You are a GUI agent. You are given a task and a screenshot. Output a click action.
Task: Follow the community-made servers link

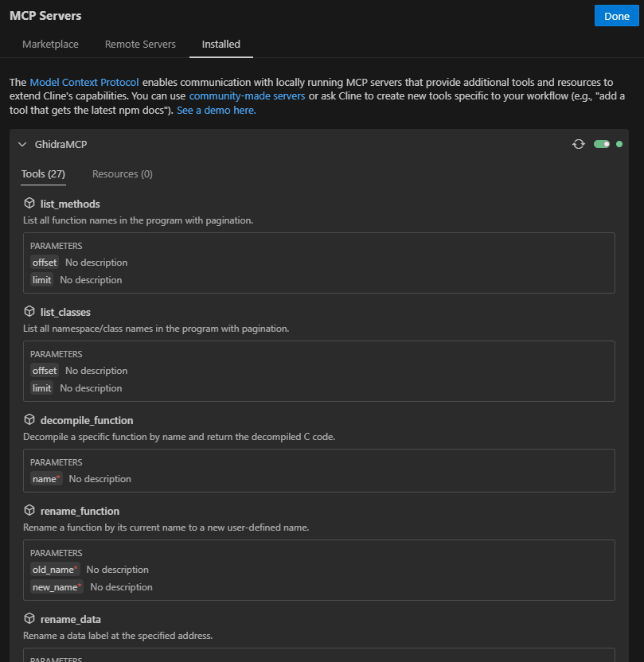pyautogui.click(x=247, y=96)
